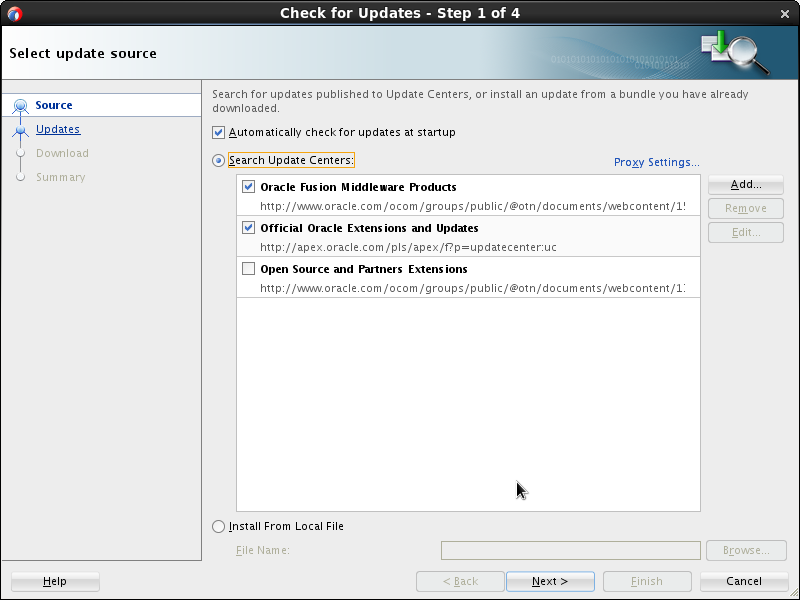800x600 pixels.
Task: Click the apex.oracle.com updatecenter URL
Action: point(408,247)
